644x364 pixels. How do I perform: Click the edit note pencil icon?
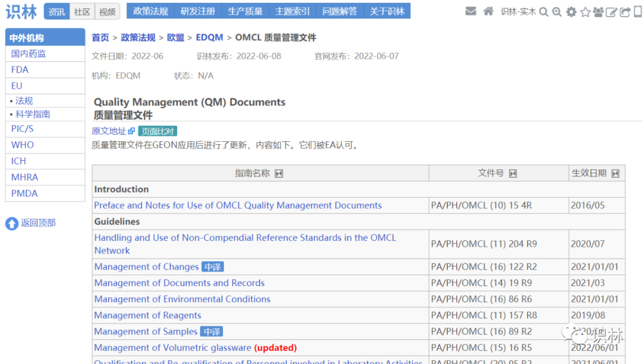(612, 12)
